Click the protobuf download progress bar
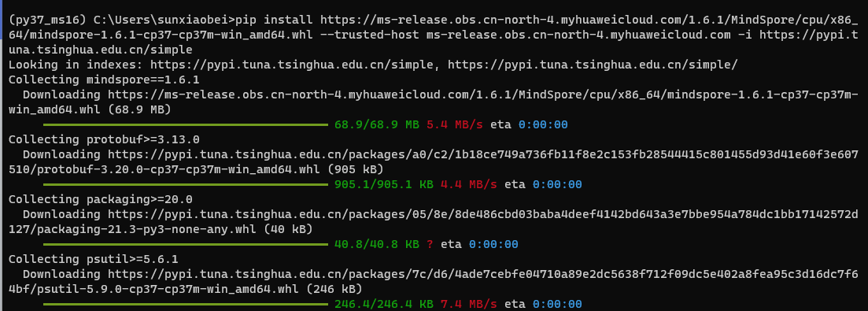 [x=186, y=184]
